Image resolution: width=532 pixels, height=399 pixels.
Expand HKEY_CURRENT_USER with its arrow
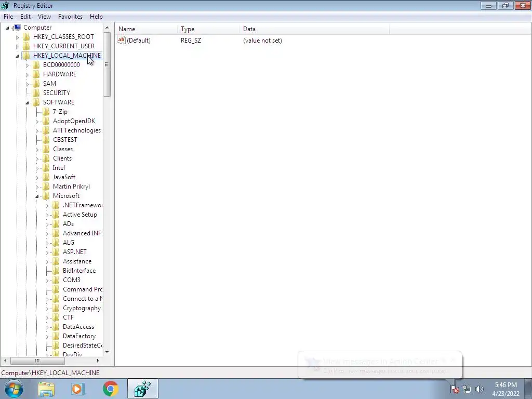(17, 46)
